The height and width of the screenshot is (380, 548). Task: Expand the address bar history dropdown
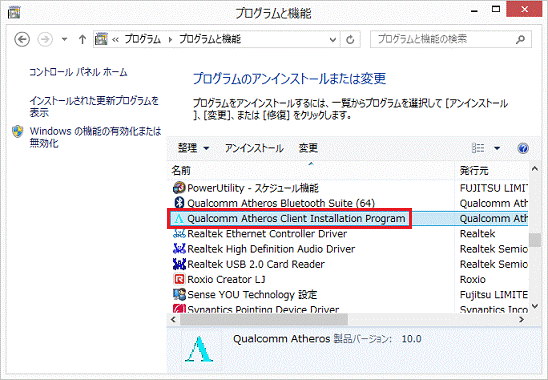(x=333, y=40)
